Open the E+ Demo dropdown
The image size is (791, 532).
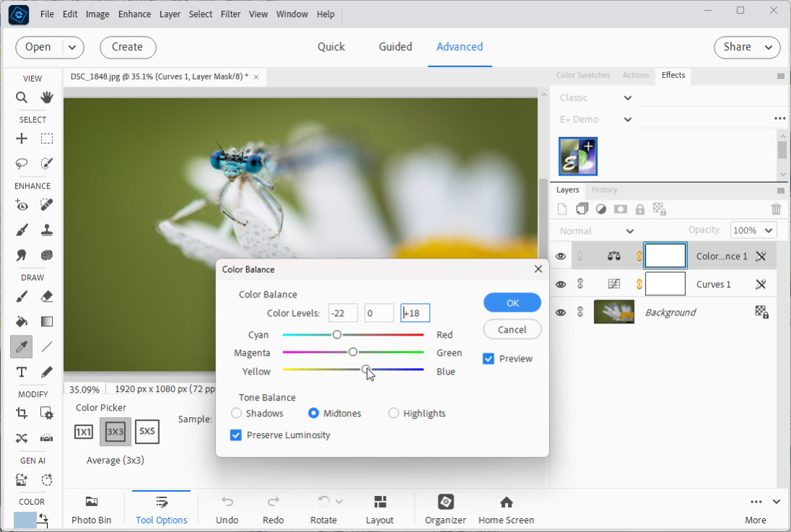pos(628,120)
